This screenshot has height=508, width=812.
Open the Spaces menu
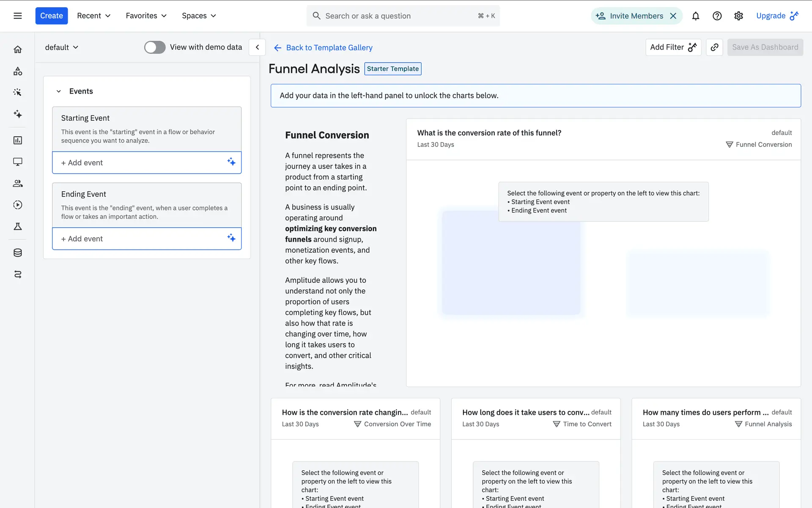tap(199, 16)
